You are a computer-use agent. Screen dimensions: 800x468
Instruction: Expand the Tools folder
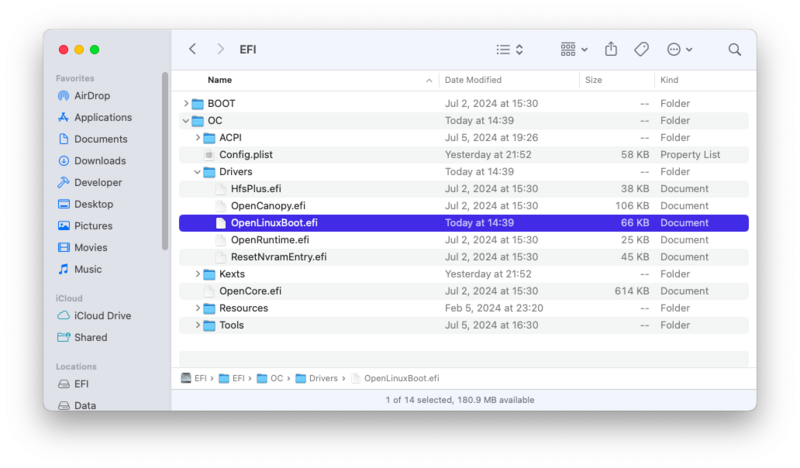point(197,325)
